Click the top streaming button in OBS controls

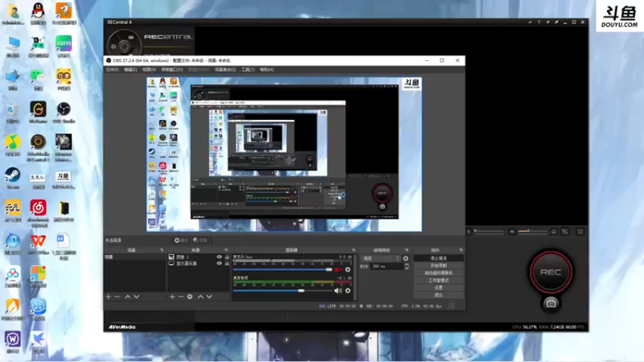point(439,258)
